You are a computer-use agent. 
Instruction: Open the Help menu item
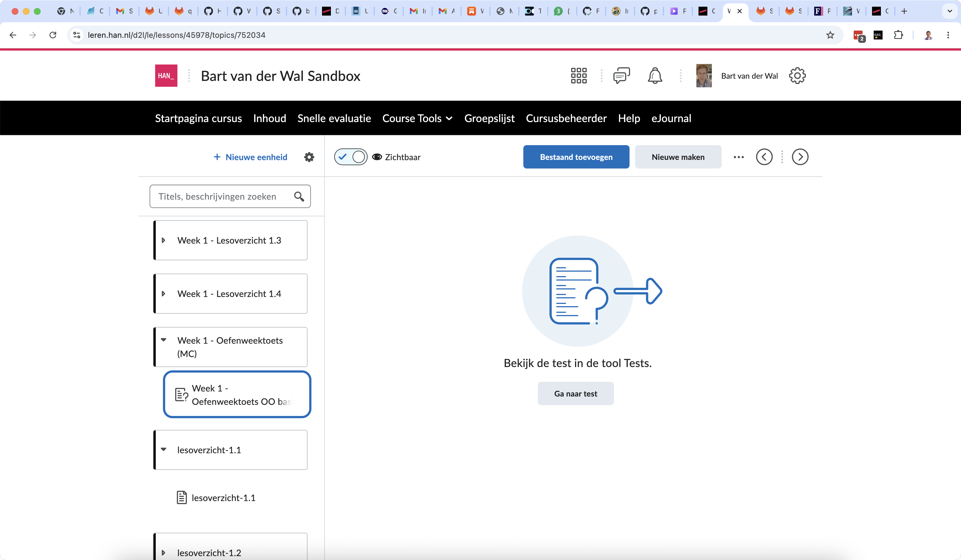click(629, 118)
